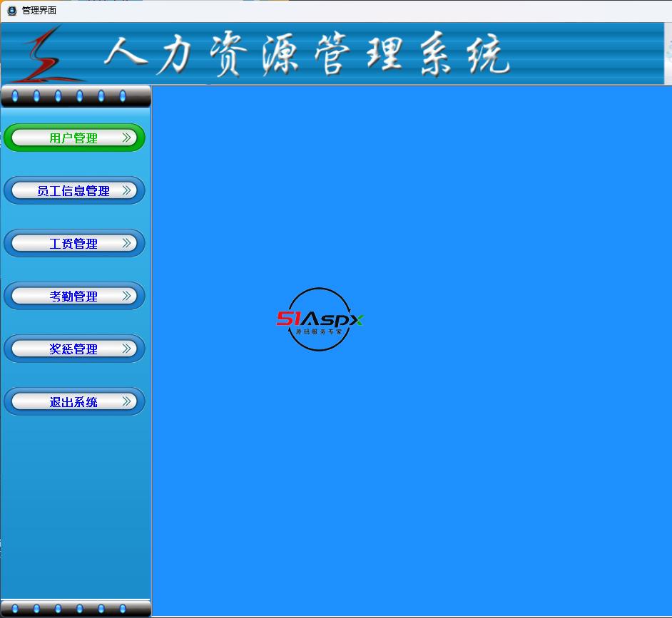Expand chevron arrow on 用户管理
Viewport: 672px width, 618px height.
126,138
